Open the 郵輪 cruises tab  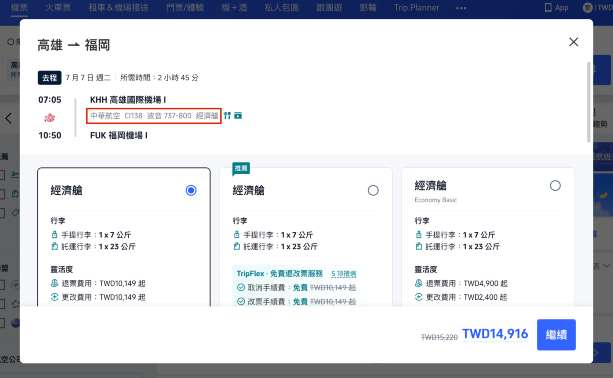point(368,7)
